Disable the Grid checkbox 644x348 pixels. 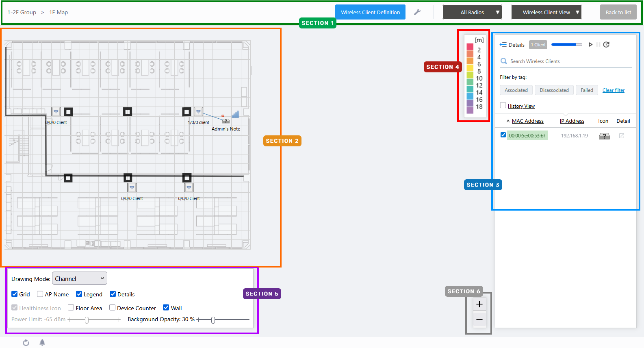point(15,294)
